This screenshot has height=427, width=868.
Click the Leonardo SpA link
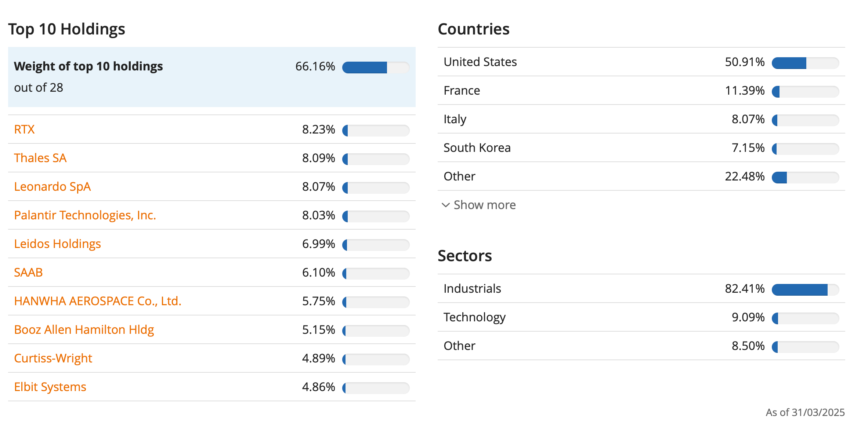(52, 187)
